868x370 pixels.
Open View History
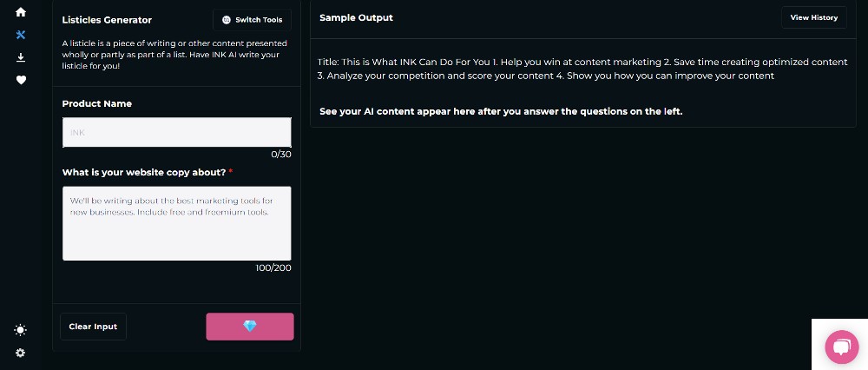[x=814, y=17]
